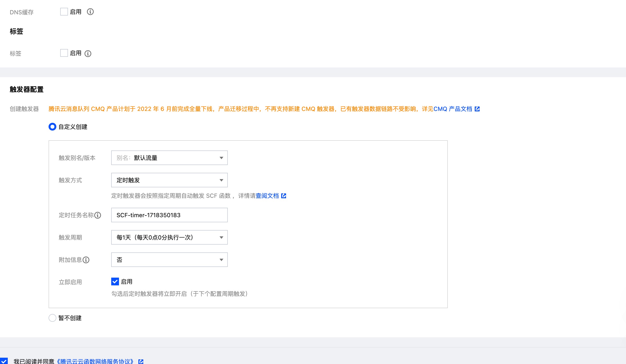Screen dimensions: 626x364
Task: Click external link icon after 腾讯云云函数网络服务协议
Action: (x=141, y=361)
